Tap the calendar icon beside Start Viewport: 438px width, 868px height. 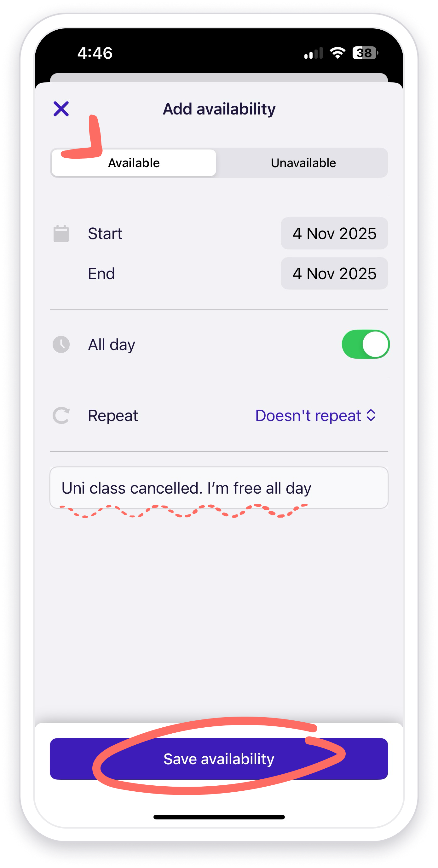click(x=61, y=233)
